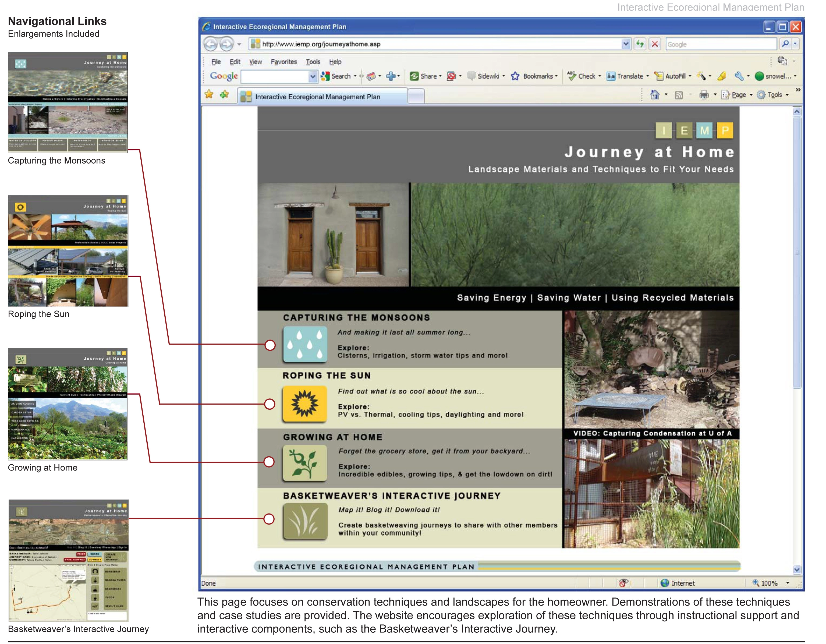Viewport: 826px width, 644px height.
Task: Click the olive grass Basketweaver's journey icon
Action: coord(305,521)
